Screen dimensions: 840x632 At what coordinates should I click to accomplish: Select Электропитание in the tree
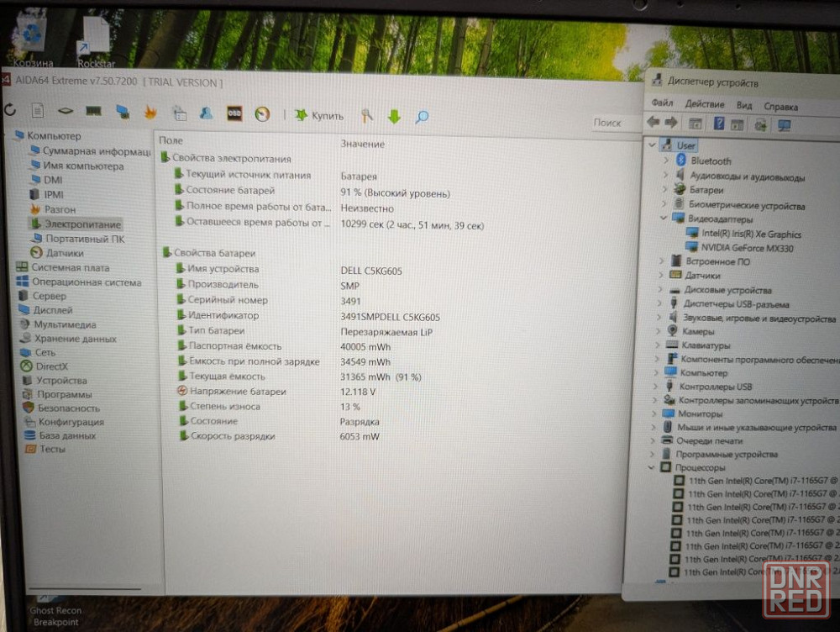[76, 224]
